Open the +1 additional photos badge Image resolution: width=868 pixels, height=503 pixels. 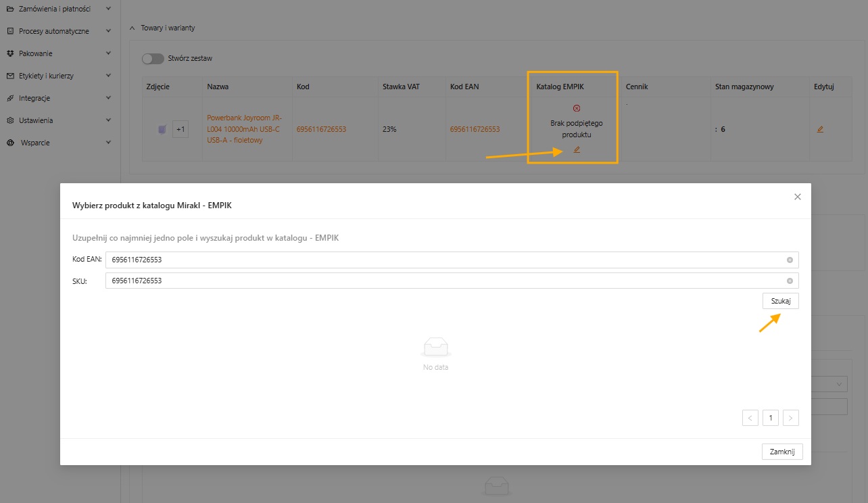pyautogui.click(x=180, y=129)
